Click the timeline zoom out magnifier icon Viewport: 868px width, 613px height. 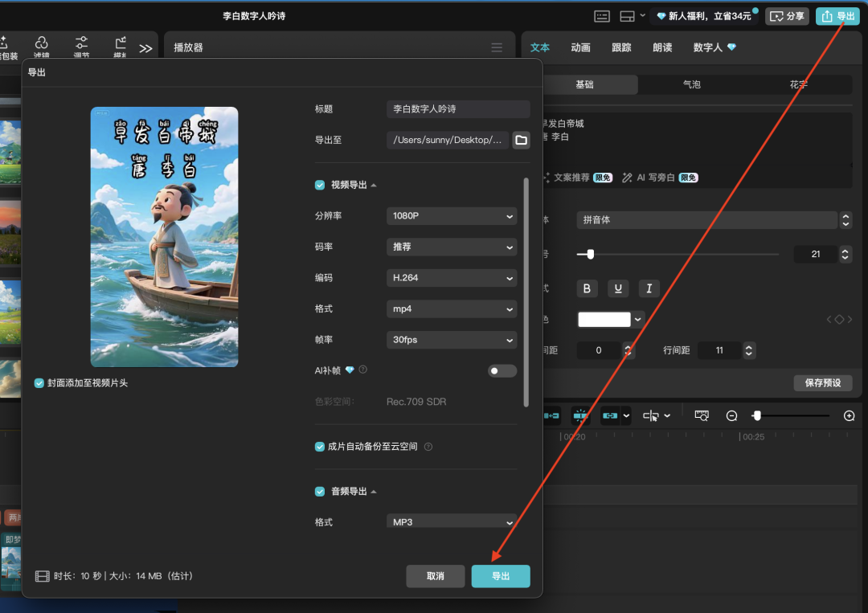(732, 415)
